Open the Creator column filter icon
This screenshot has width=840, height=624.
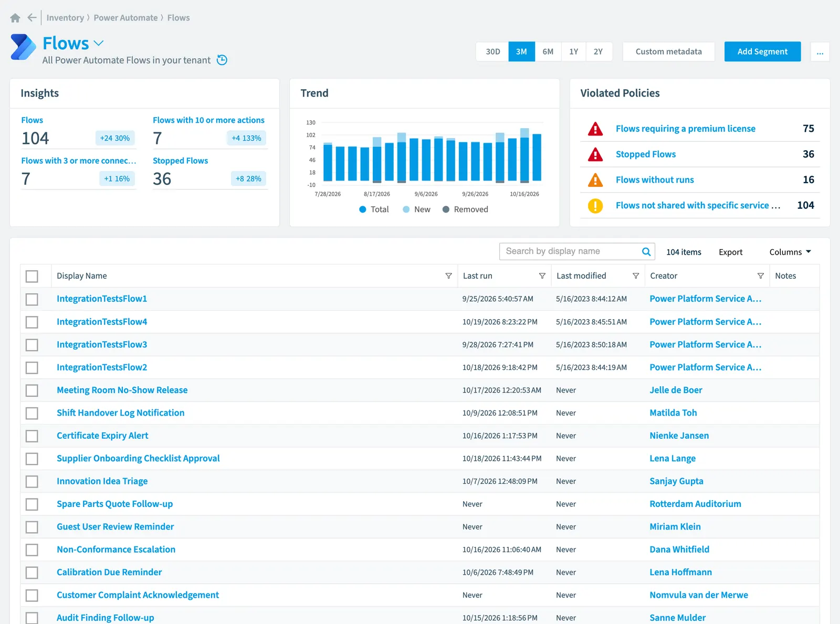point(761,276)
